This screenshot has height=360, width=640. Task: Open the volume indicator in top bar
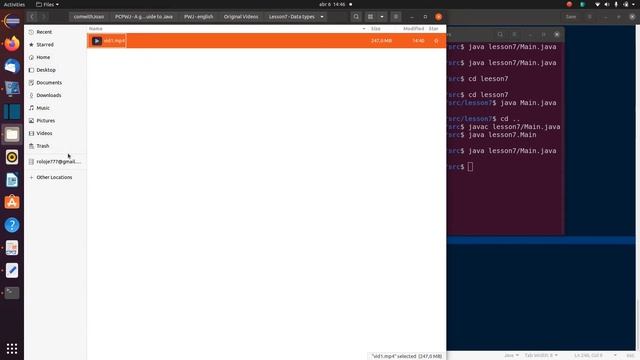tap(607, 4)
